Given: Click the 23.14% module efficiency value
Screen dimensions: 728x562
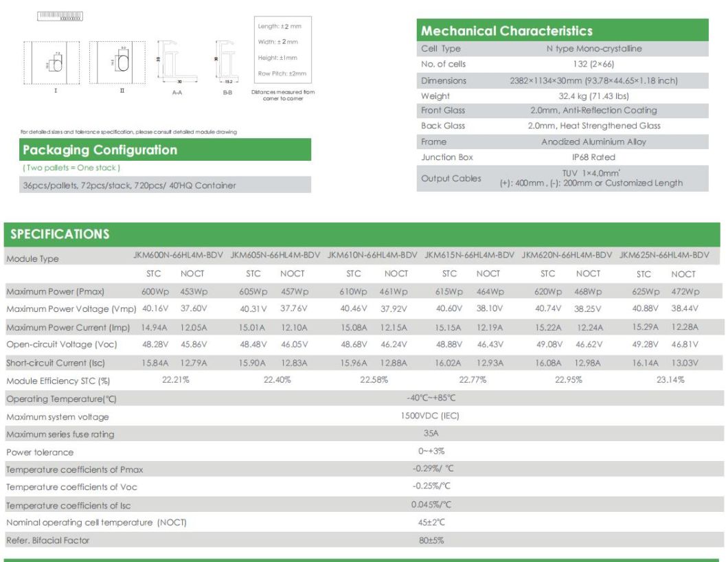Looking at the screenshot, I should [670, 379].
